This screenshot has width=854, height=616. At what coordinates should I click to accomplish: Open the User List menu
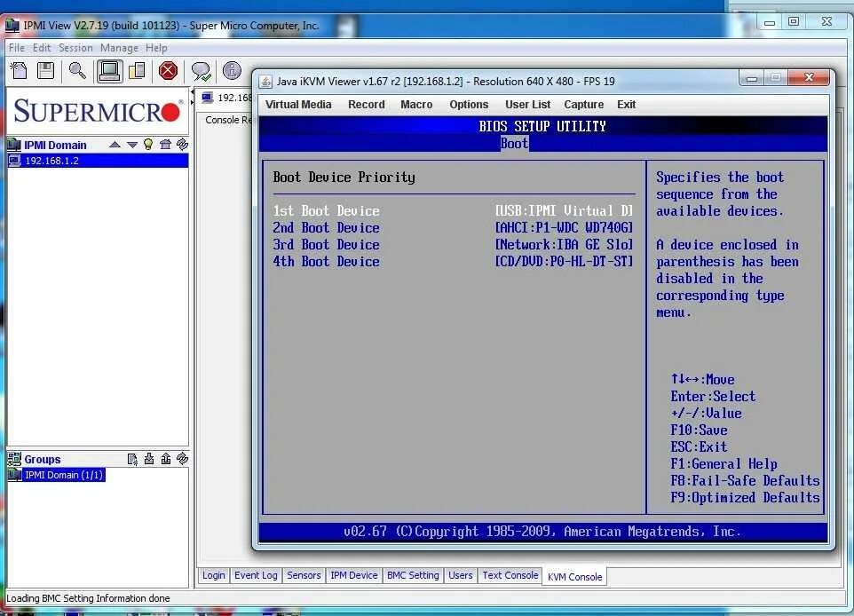(528, 105)
